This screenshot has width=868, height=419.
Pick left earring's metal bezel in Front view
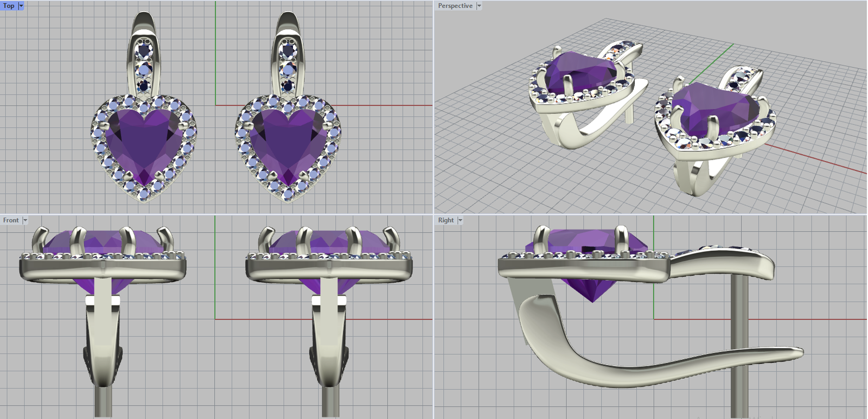tap(103, 269)
